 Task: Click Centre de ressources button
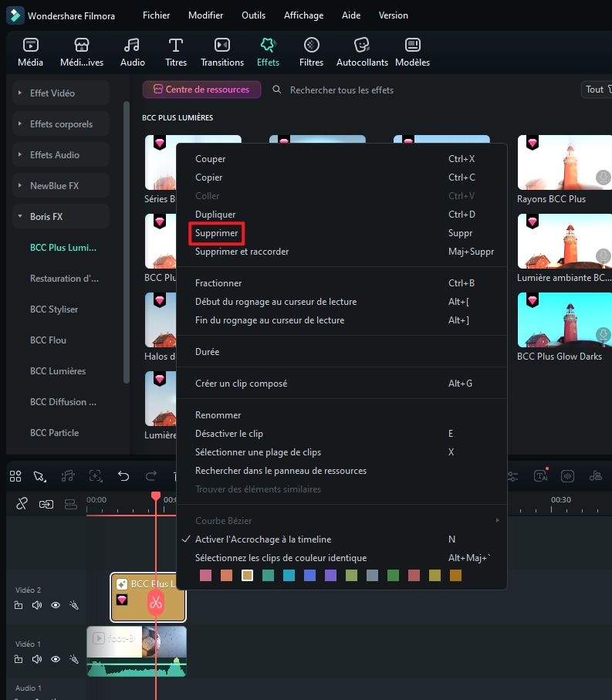[201, 90]
